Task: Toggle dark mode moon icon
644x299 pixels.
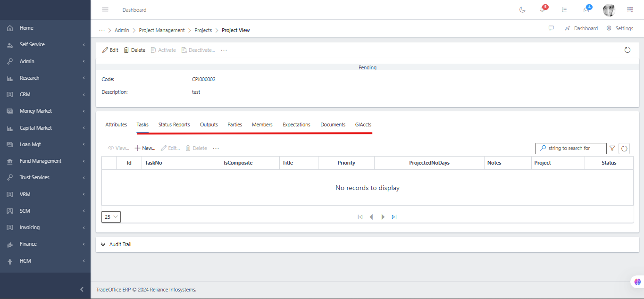Action: [522, 10]
